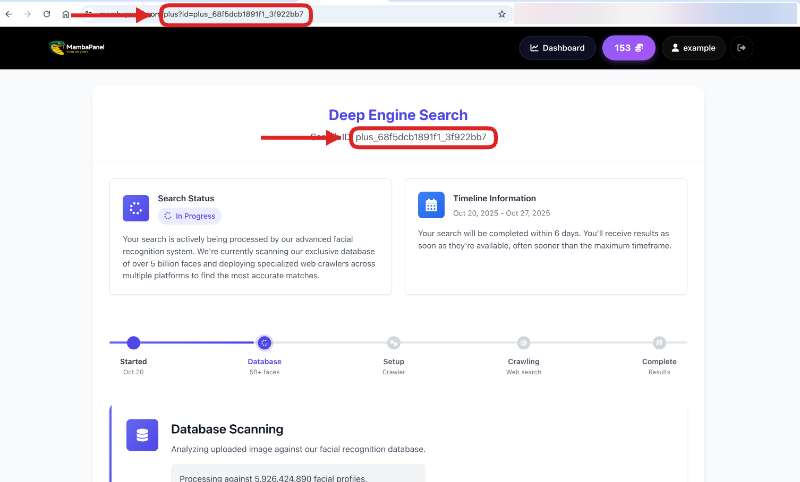Screen dimensions: 800x482
Task: Open the 153 credits balance button
Action: point(629,48)
